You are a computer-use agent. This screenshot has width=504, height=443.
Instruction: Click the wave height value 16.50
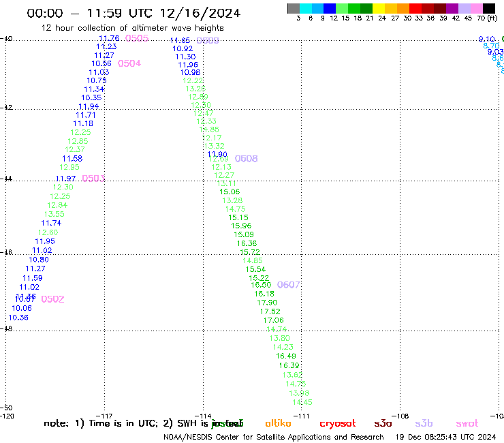(x=261, y=284)
